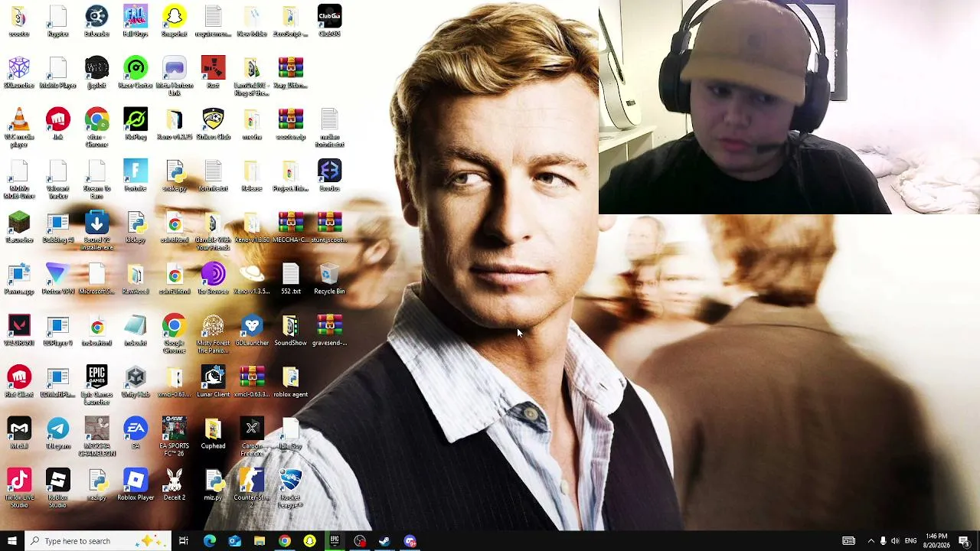Select the Riot Client desktop icon
This screenshot has height=551, width=980.
coord(19,382)
